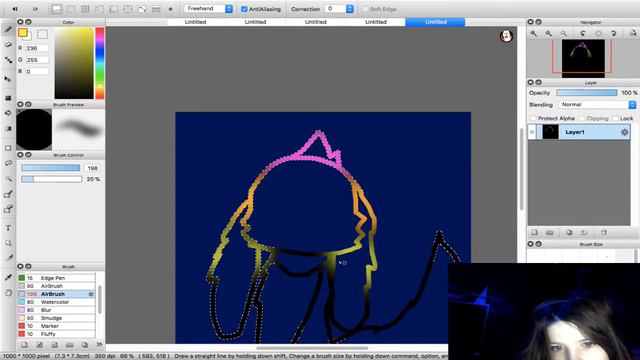
Task: Close the Navigator panel
Action: (x=531, y=22)
